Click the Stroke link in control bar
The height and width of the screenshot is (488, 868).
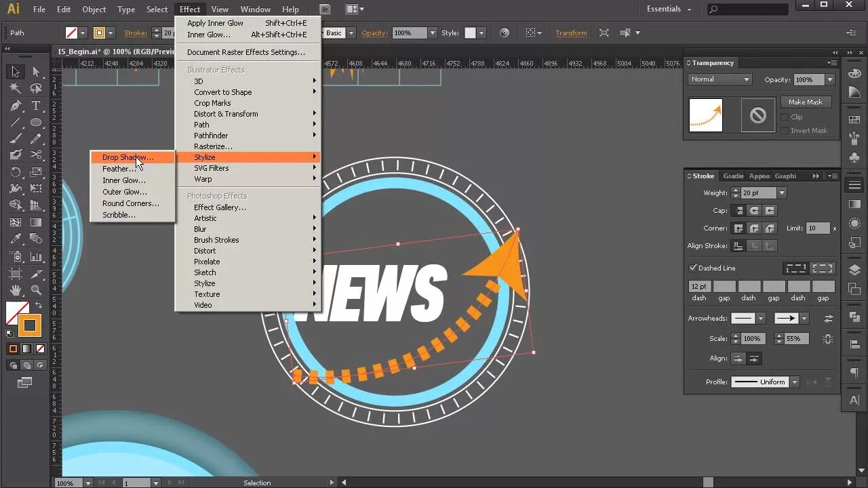[x=135, y=33]
